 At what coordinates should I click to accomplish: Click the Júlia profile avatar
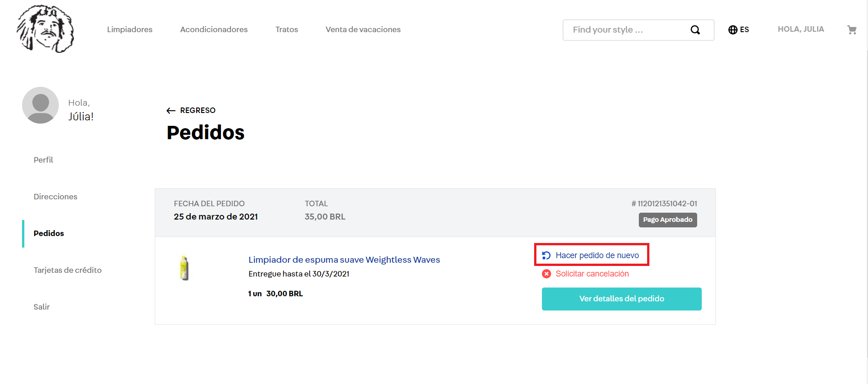[40, 105]
